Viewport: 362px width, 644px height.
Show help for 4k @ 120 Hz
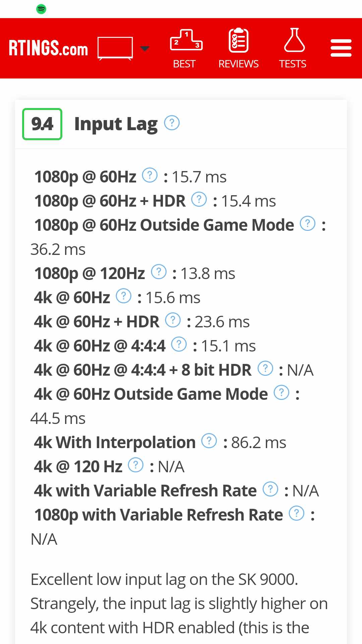click(136, 465)
